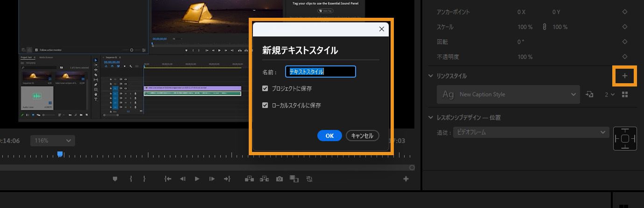Open the 116% zoom level dropdown
Screen dimensions: 644x208
pyautogui.click(x=52, y=140)
